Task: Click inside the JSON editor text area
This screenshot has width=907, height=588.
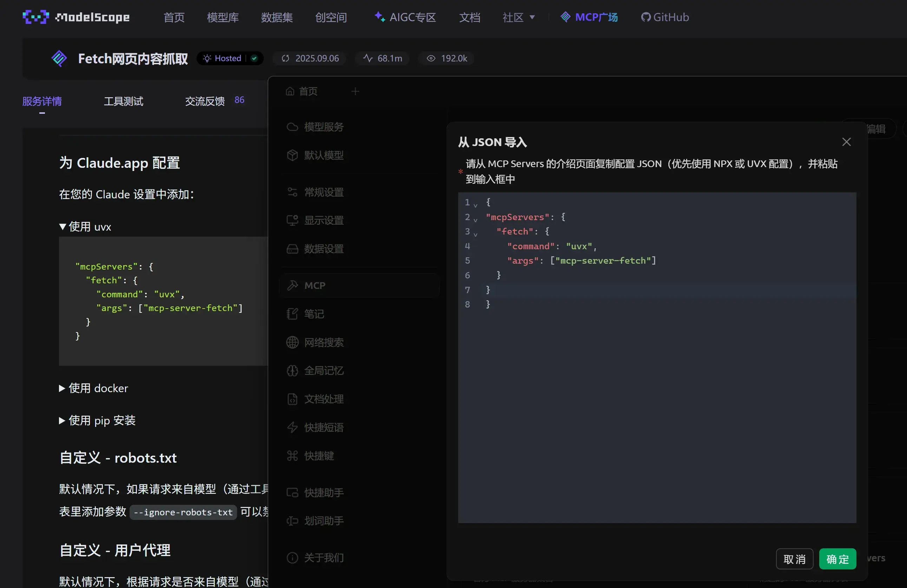Action: [657, 357]
